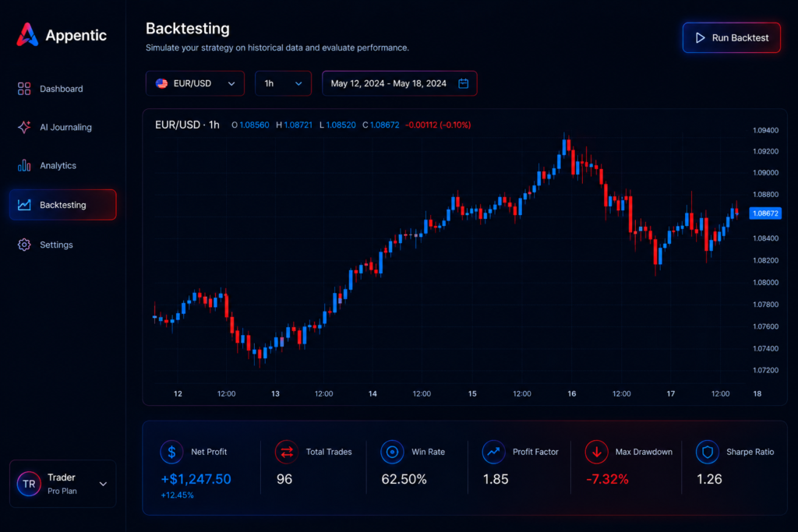Click the Settings gear icon
Image resolution: width=798 pixels, height=532 pixels.
coord(24,245)
